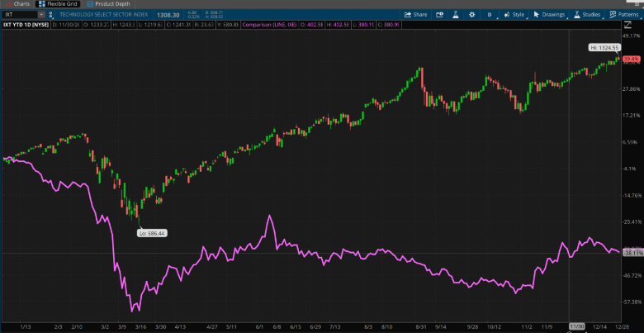The width and height of the screenshot is (644, 333).
Task: Click the Technology Select Sector Index title
Action: coord(105,14)
